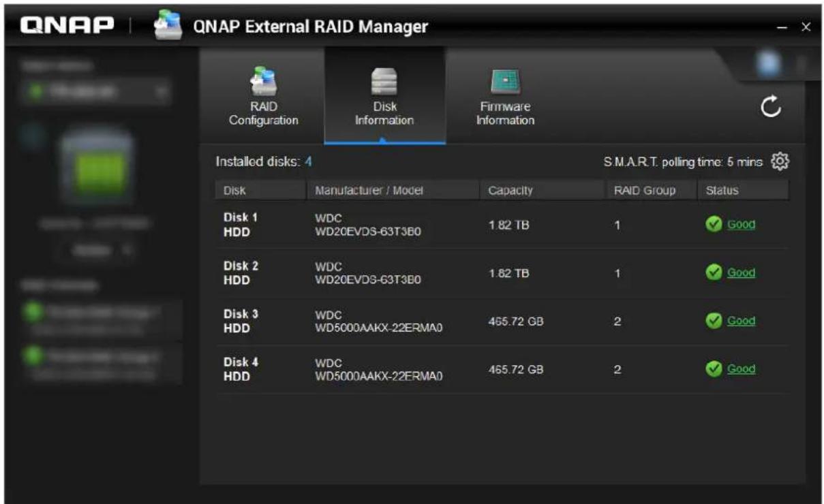Click the Good status link for Disk 2
This screenshot has height=504, width=824.
741,272
